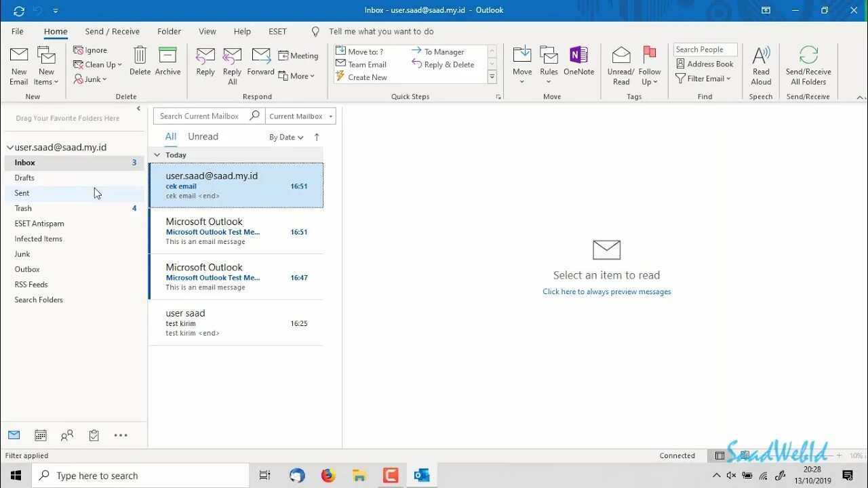Viewport: 868px width, 488px height.
Task: Collapse the ribbon
Action: (861, 98)
